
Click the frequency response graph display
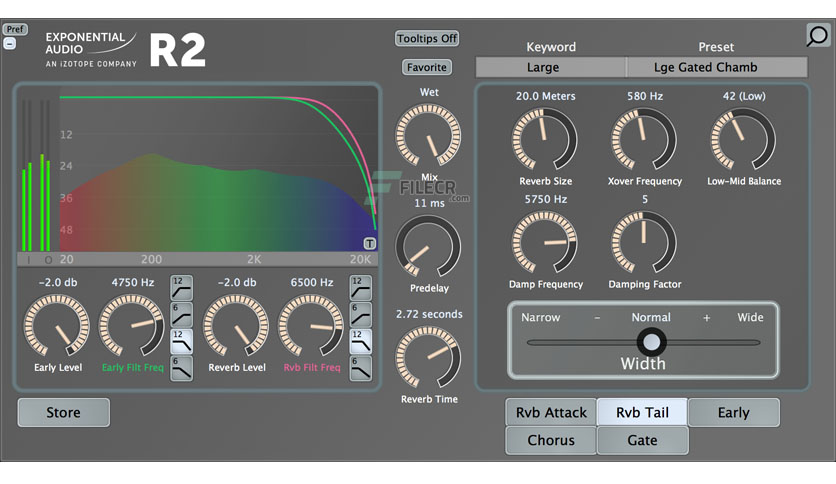(219, 171)
